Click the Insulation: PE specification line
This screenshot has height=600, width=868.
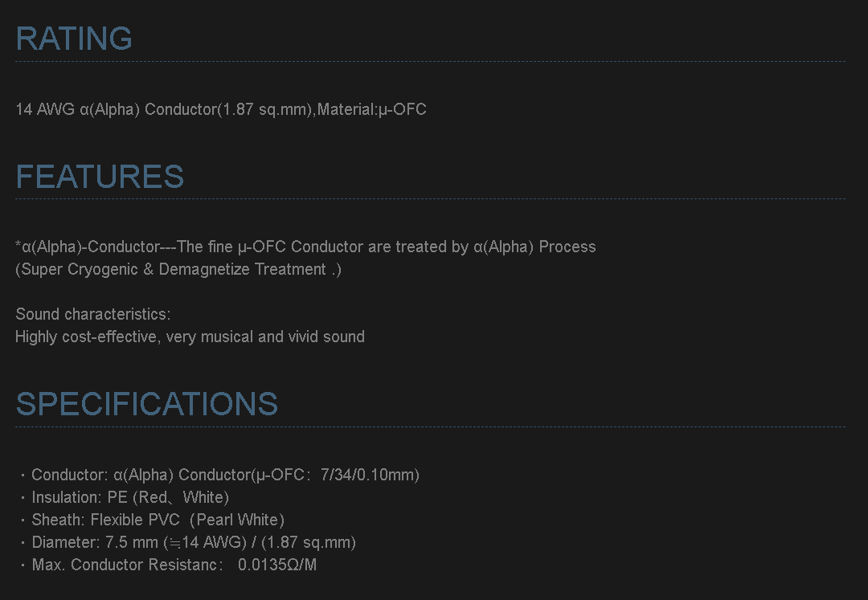130,497
